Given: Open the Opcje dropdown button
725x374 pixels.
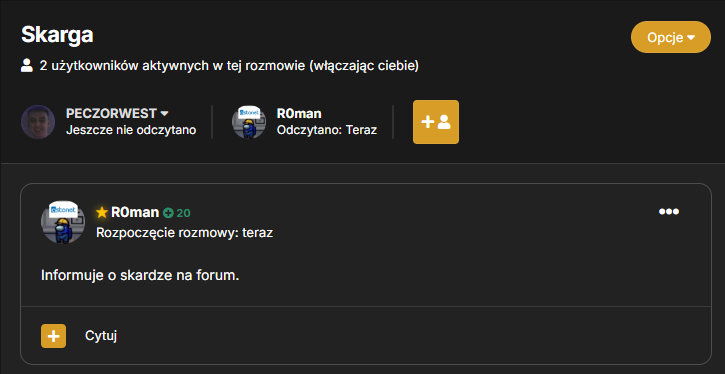Looking at the screenshot, I should click(x=670, y=37).
